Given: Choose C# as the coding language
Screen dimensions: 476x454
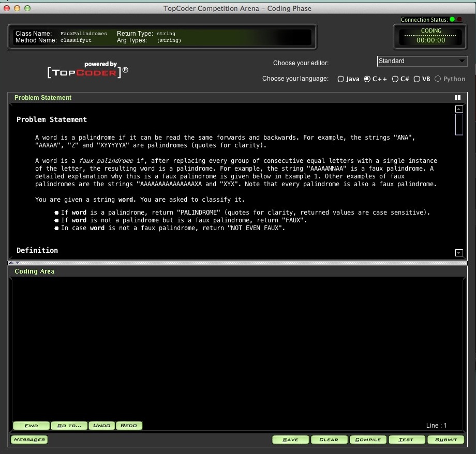Looking at the screenshot, I should pyautogui.click(x=395, y=79).
